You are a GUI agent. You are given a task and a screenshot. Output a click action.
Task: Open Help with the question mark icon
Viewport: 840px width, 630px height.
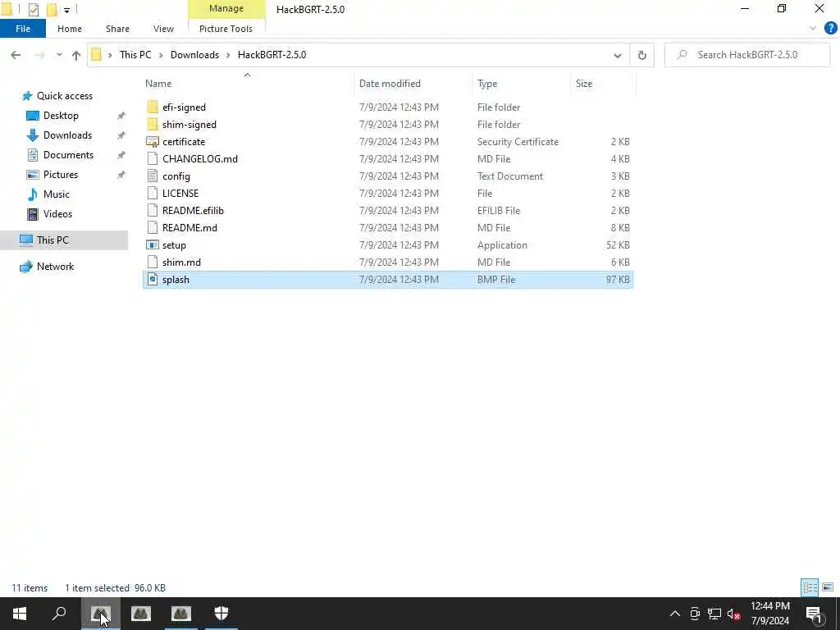click(x=830, y=28)
